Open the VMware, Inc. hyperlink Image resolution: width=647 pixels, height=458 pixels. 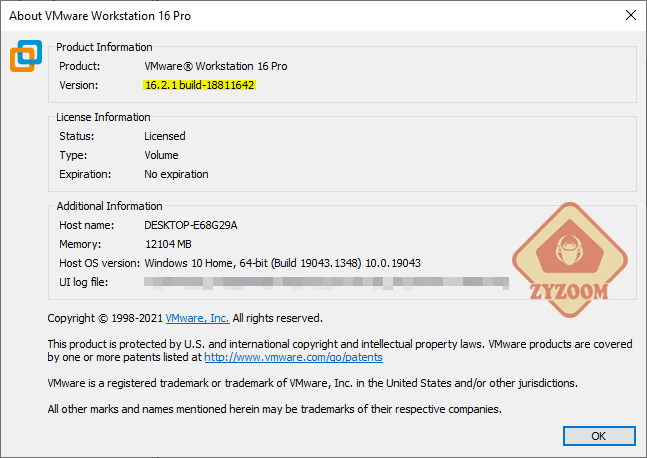[x=197, y=318]
